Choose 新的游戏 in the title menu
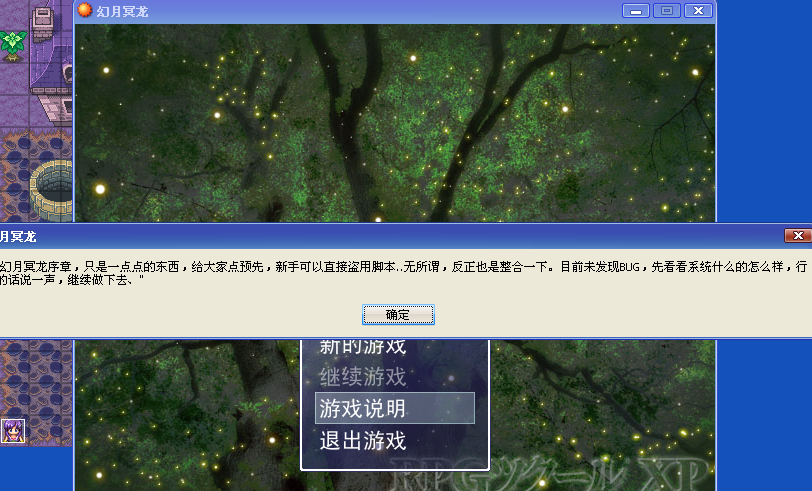The width and height of the screenshot is (812, 491). [362, 347]
